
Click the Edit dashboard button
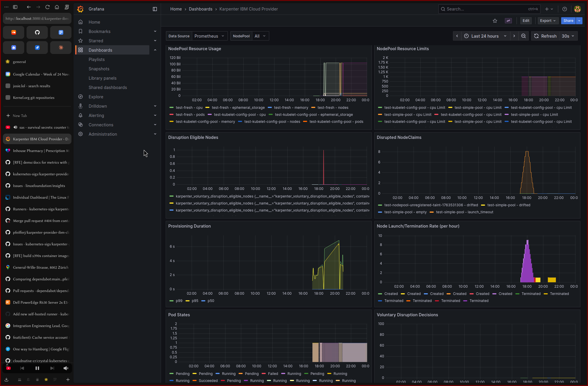526,21
